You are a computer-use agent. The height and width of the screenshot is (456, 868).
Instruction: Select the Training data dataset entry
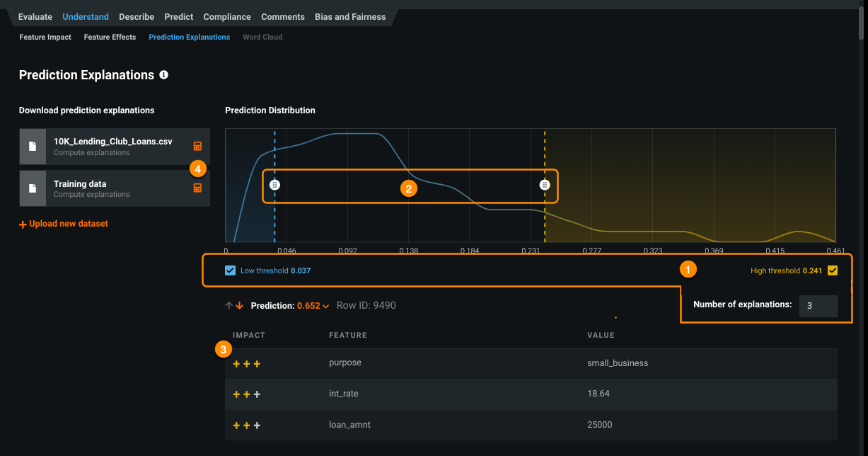coord(113,188)
